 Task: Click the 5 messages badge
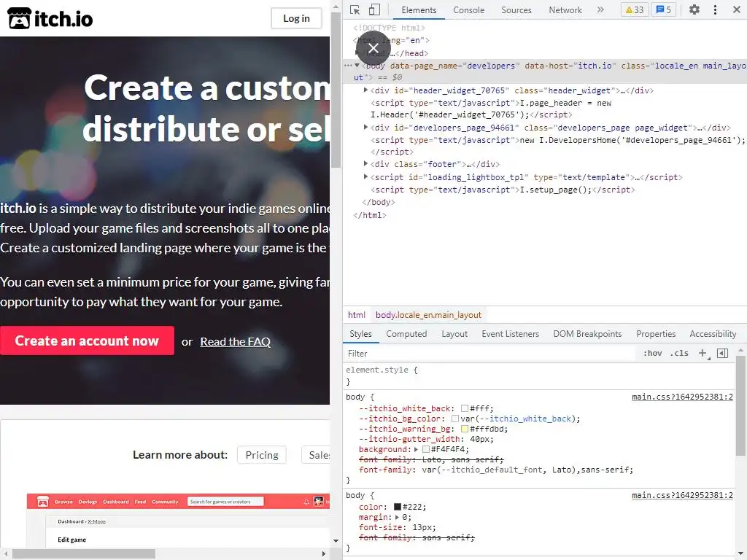664,9
